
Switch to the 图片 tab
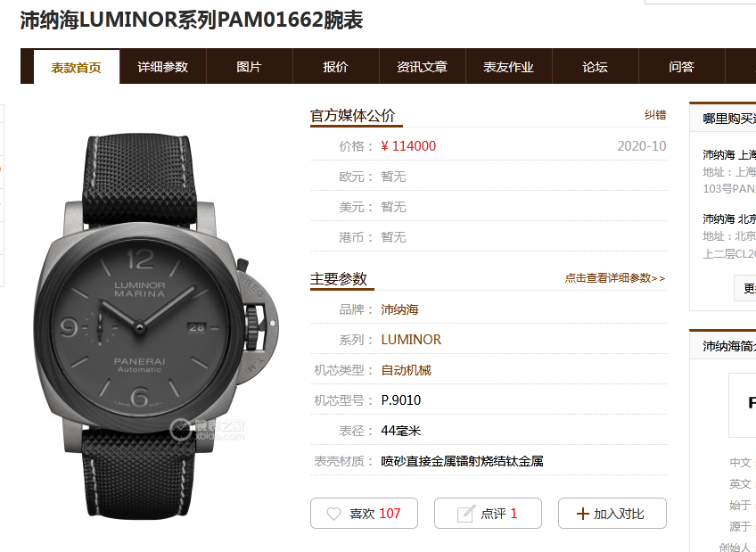pyautogui.click(x=250, y=67)
